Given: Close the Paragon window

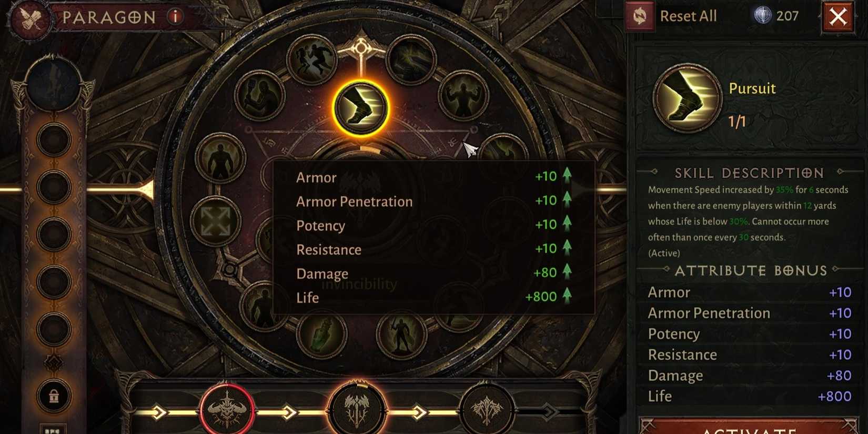Looking at the screenshot, I should (838, 17).
